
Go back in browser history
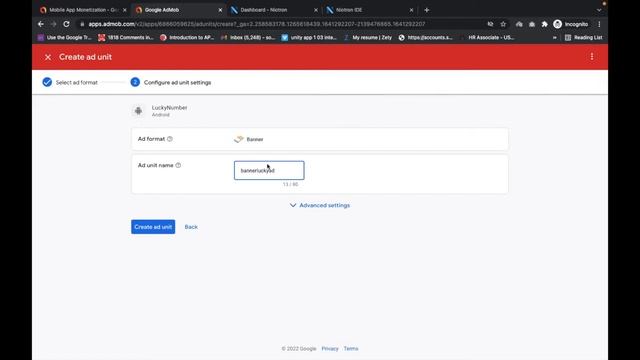[x=41, y=24]
